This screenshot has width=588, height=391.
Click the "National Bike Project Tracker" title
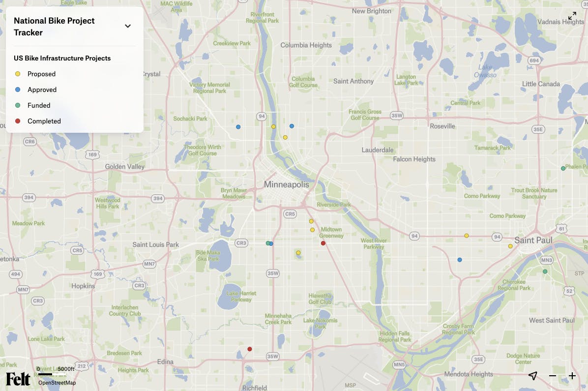pyautogui.click(x=54, y=27)
